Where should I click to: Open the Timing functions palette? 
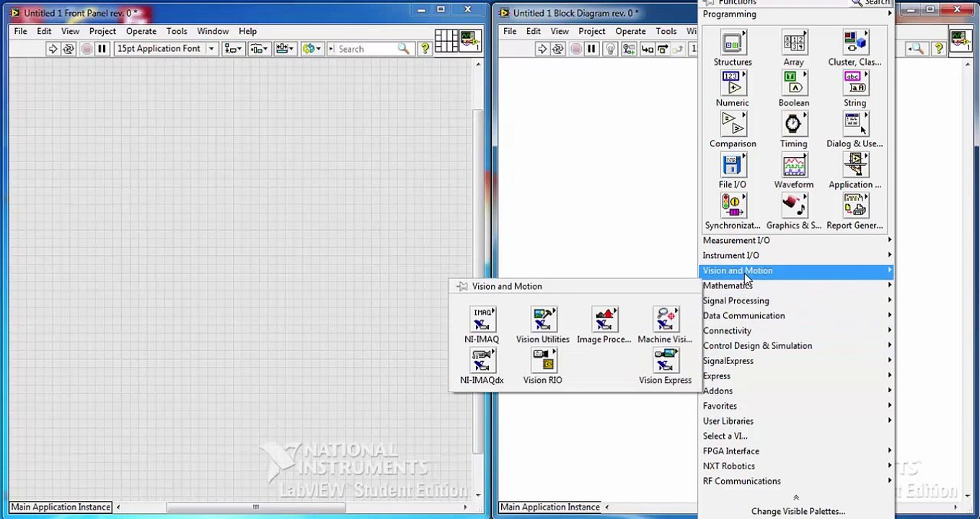[794, 125]
